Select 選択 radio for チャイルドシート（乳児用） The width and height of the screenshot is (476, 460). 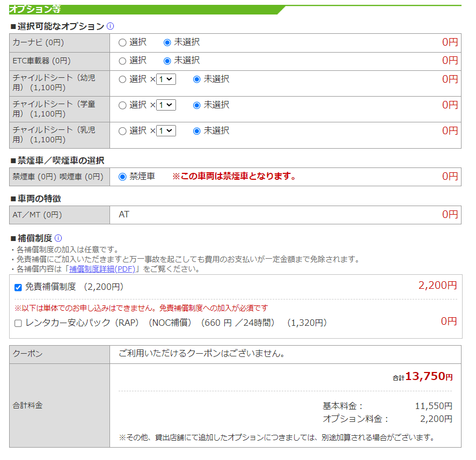click(x=122, y=131)
